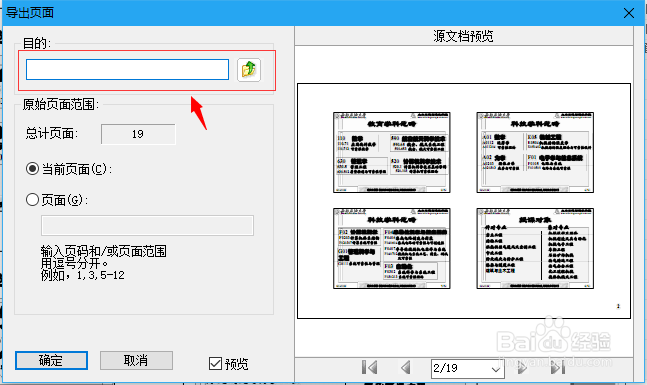
Task: Go to last page in preview
Action: (558, 367)
